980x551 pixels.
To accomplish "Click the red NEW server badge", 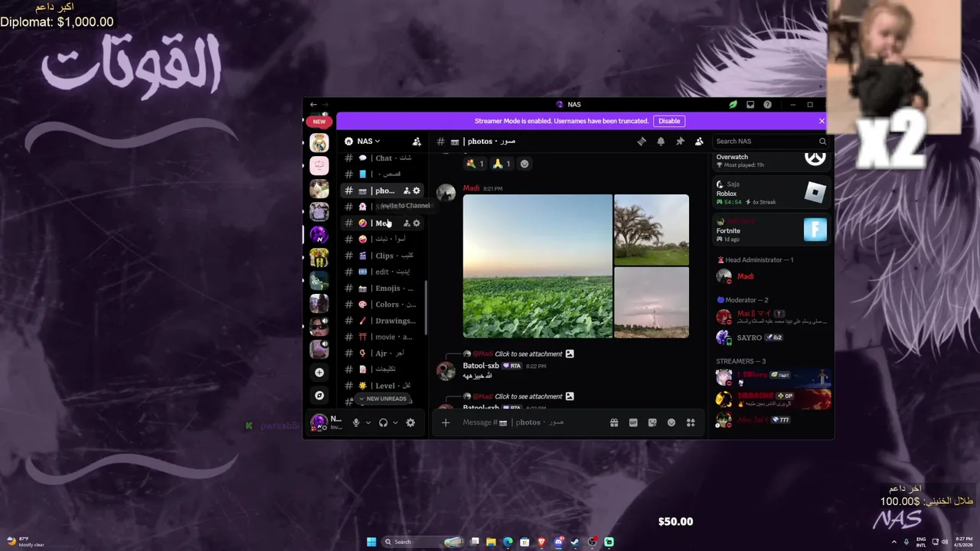I will point(319,122).
